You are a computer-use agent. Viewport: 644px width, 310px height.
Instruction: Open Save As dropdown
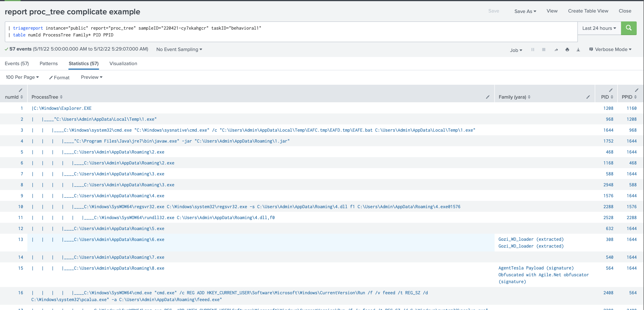(x=525, y=11)
